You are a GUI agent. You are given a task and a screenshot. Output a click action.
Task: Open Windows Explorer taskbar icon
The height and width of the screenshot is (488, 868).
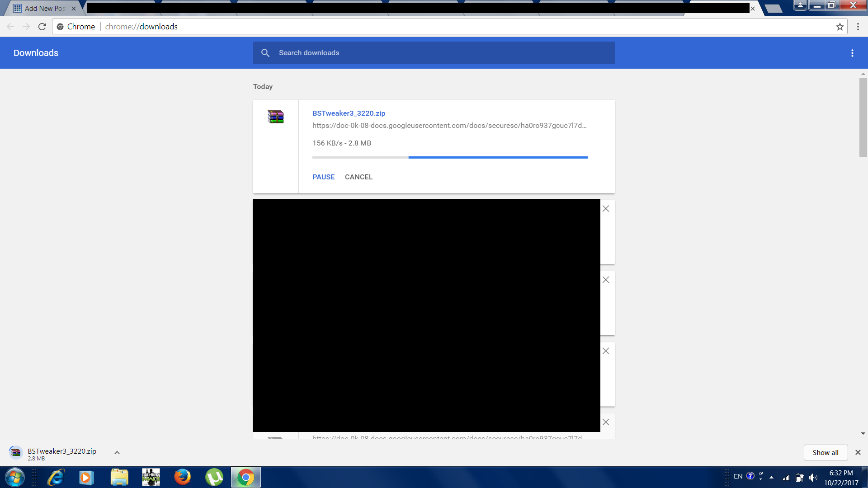pyautogui.click(x=118, y=477)
